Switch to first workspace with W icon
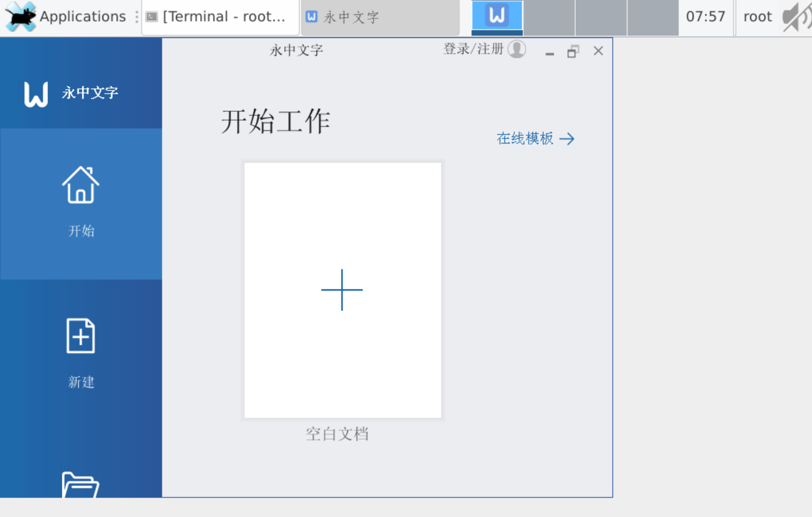This screenshot has height=517, width=812. tap(497, 17)
